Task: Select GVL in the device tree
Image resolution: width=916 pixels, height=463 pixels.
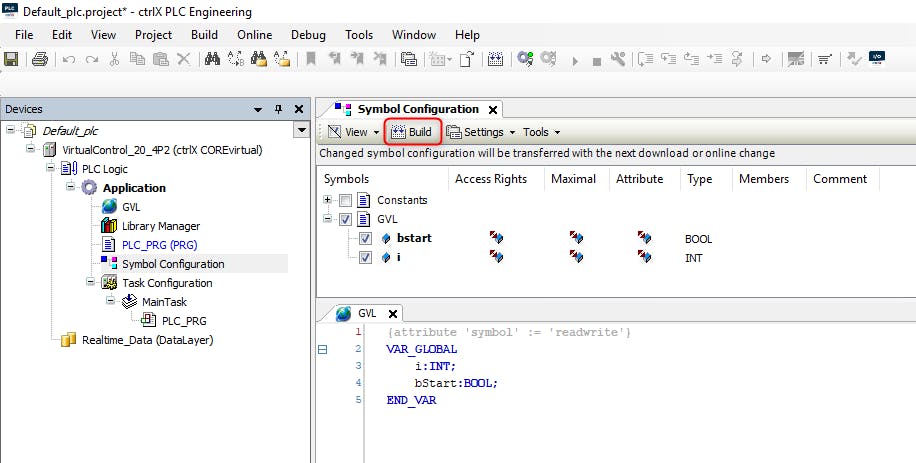Action: 131,207
